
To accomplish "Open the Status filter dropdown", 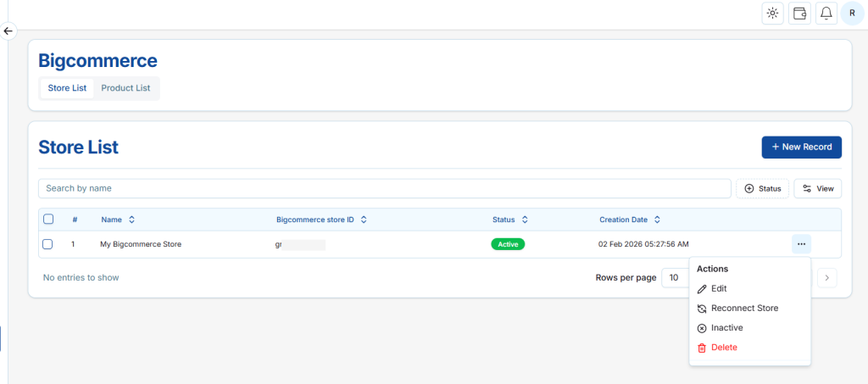I will (x=762, y=188).
